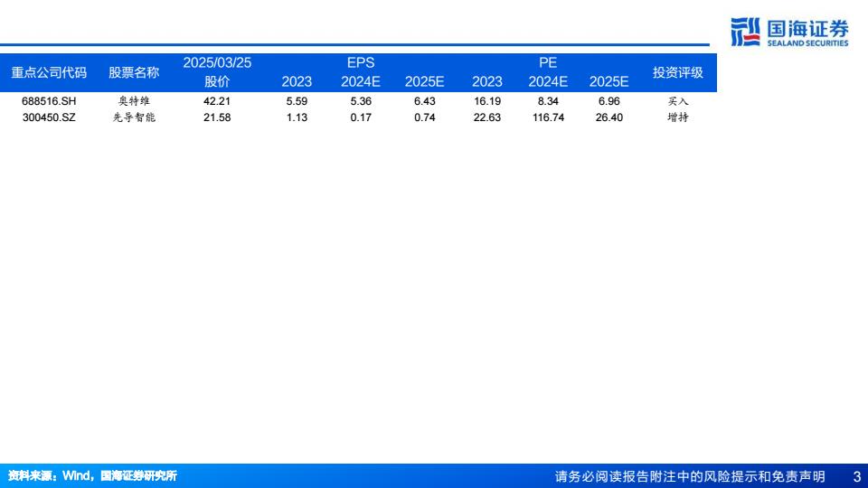Click 2023 EPS value 5.59

click(297, 101)
